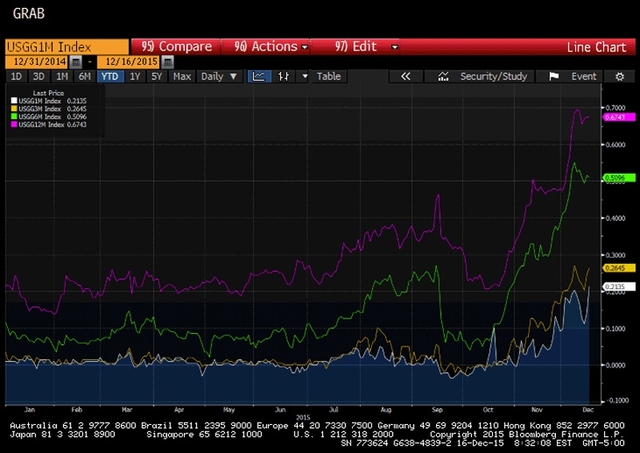The width and height of the screenshot is (640, 453).
Task: Click the yellow USGG3M legend swatch
Action: pyautogui.click(x=14, y=109)
